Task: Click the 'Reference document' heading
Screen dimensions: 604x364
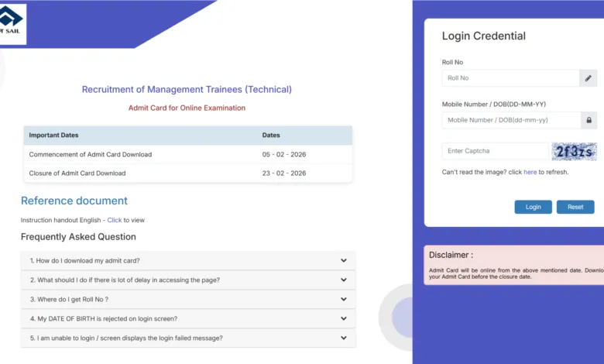Action: coord(74,201)
